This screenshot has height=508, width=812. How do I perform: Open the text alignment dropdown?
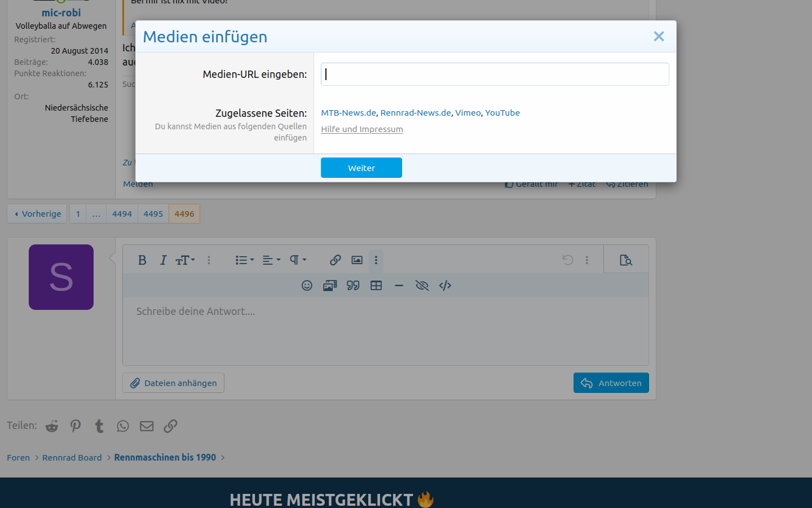271,260
